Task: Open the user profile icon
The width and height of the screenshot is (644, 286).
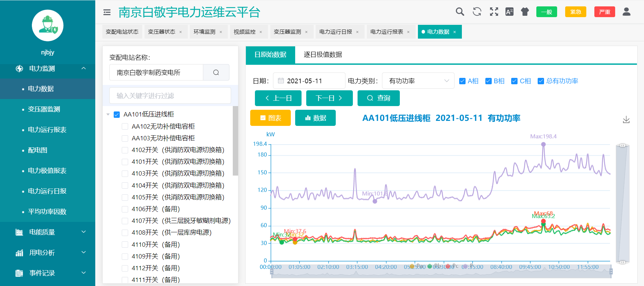Action: (626, 12)
